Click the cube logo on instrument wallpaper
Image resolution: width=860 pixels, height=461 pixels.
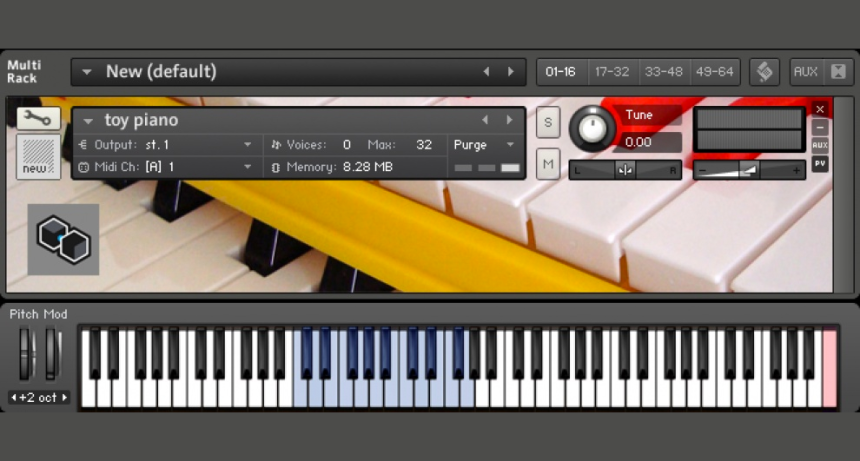pyautogui.click(x=63, y=239)
